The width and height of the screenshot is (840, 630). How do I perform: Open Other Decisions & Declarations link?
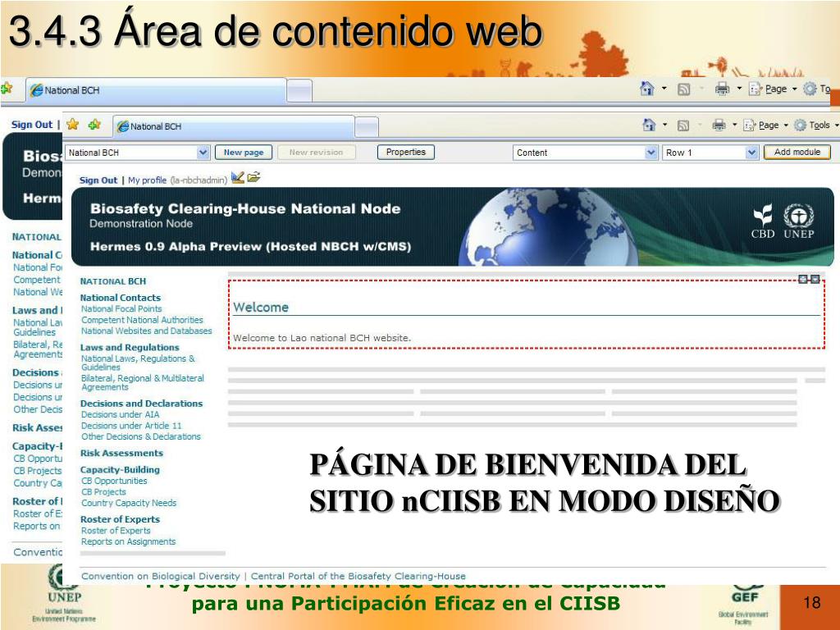[141, 436]
